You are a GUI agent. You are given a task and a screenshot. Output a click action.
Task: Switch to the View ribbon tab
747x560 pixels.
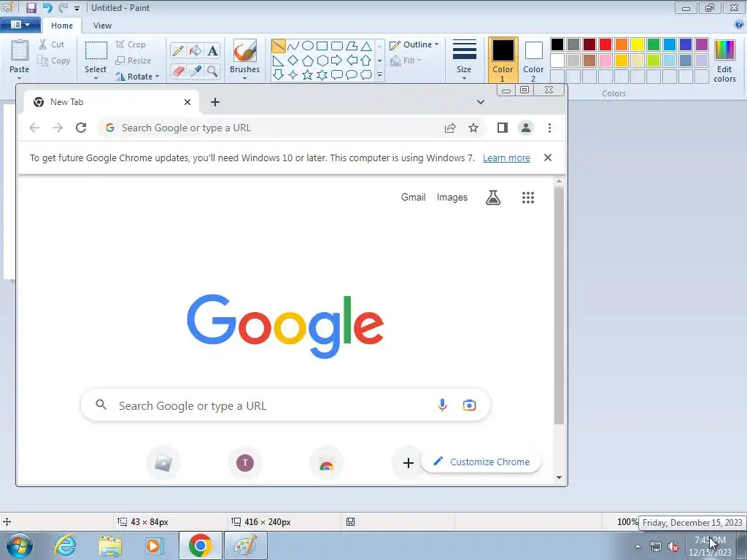click(x=102, y=26)
